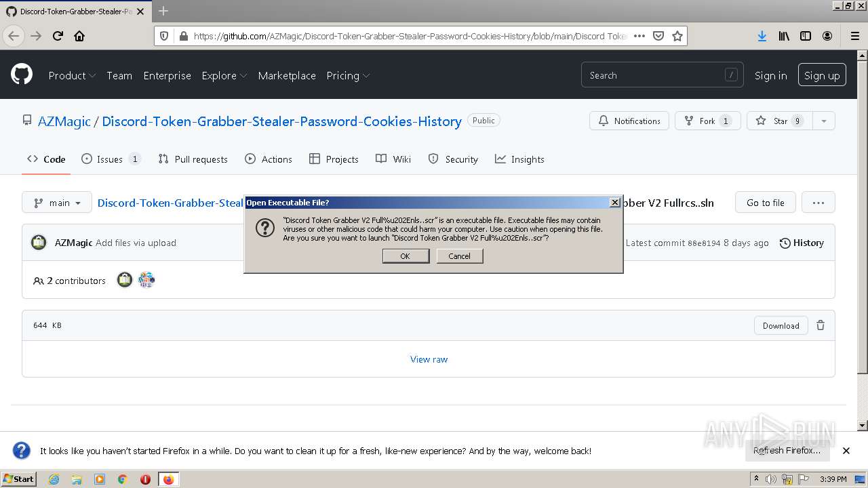
Task: Focus the GitHub Search field
Action: (662, 75)
